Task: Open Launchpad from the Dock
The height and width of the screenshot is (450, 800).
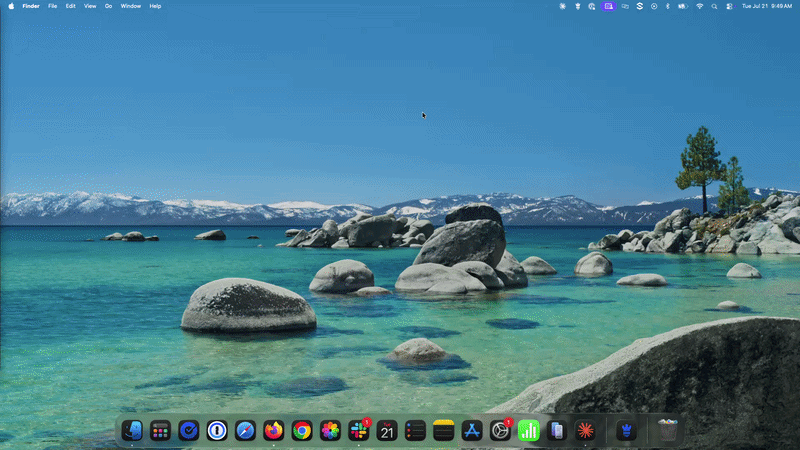Action: point(160,431)
